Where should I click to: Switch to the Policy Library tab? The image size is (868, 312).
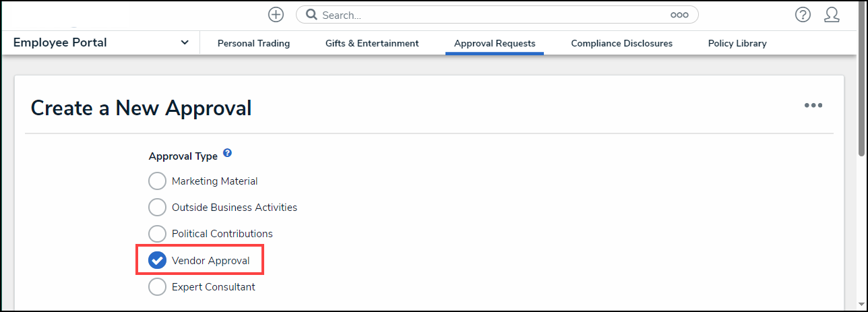[x=737, y=44]
